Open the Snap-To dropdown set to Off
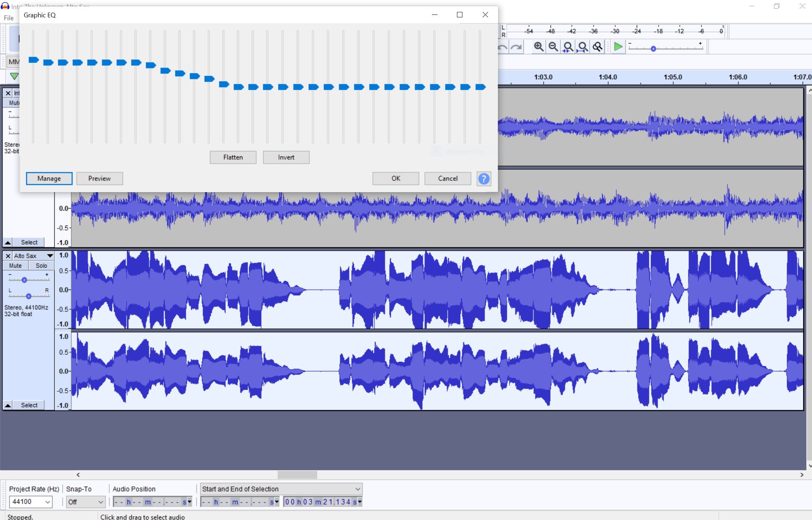The height and width of the screenshot is (520, 812). coord(85,502)
